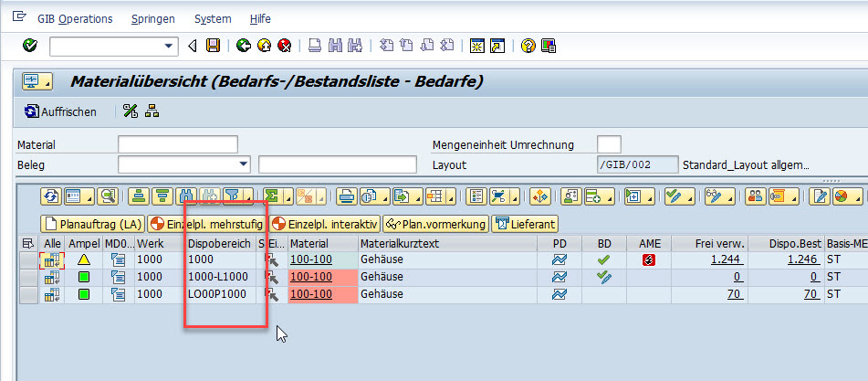Click select-all corner icon in table header
The image size is (868, 381).
pyautogui.click(x=28, y=244)
